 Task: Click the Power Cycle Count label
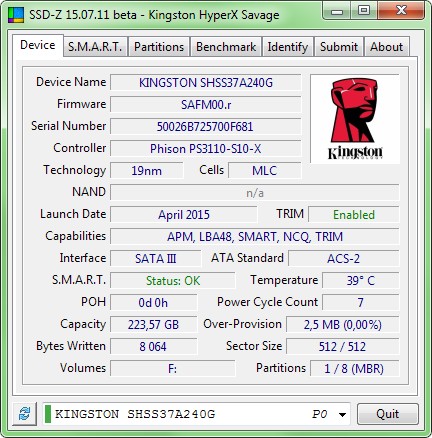267,302
